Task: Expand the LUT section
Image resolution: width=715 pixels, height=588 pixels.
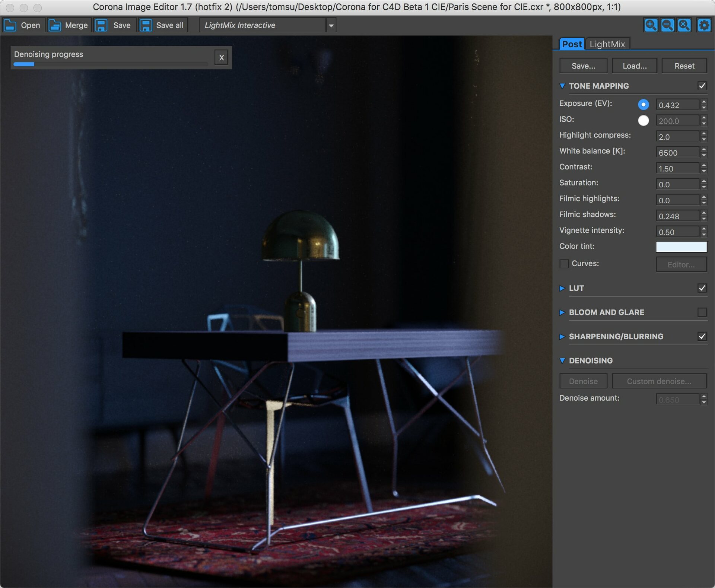Action: [562, 288]
